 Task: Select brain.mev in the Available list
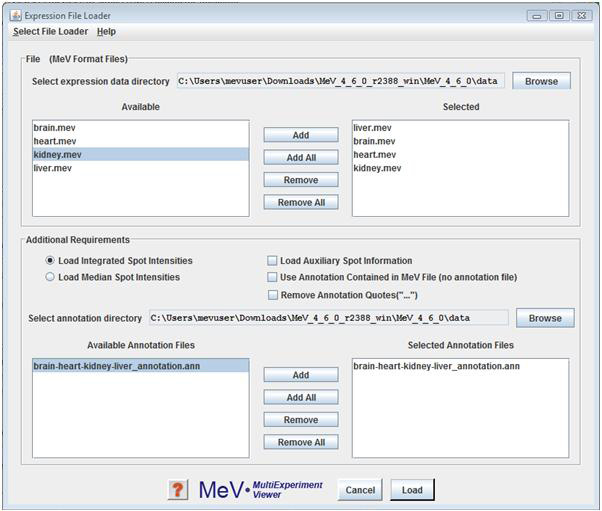(x=54, y=128)
